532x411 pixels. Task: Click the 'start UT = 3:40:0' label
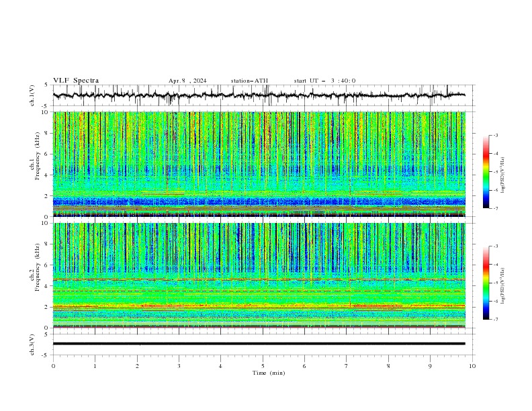click(x=324, y=81)
